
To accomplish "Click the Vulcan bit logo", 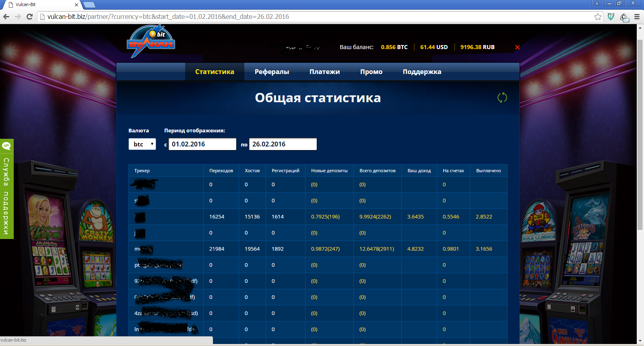I will [151, 41].
